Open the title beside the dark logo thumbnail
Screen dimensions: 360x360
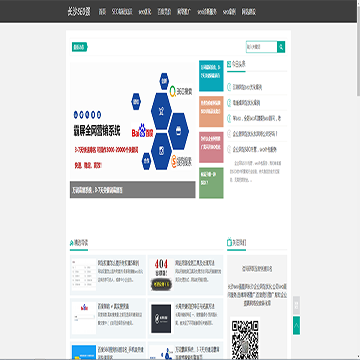[x=195, y=306]
